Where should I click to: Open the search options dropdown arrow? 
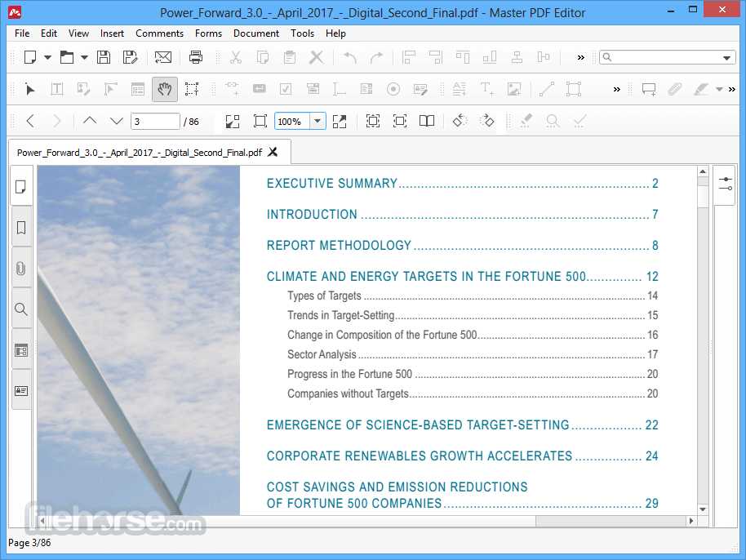pyautogui.click(x=726, y=58)
